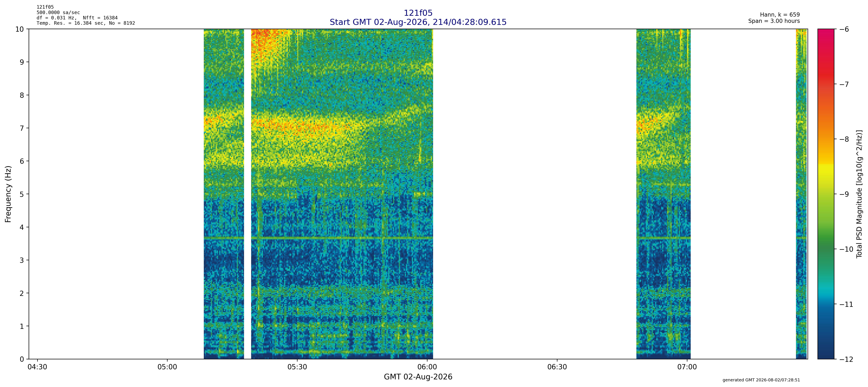
Task: Click the 5 Hz frequency tick label
Action: 22,194
